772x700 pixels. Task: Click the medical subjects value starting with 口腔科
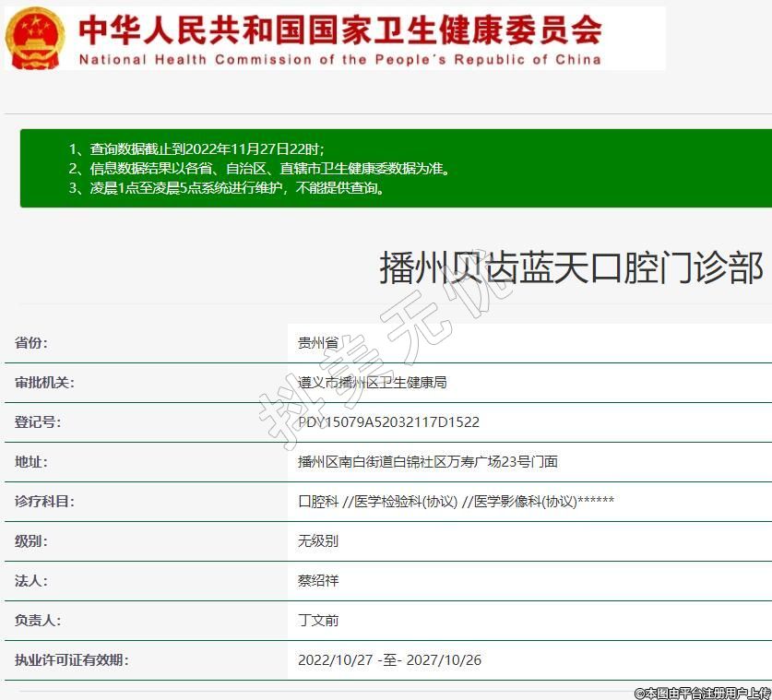(x=456, y=502)
